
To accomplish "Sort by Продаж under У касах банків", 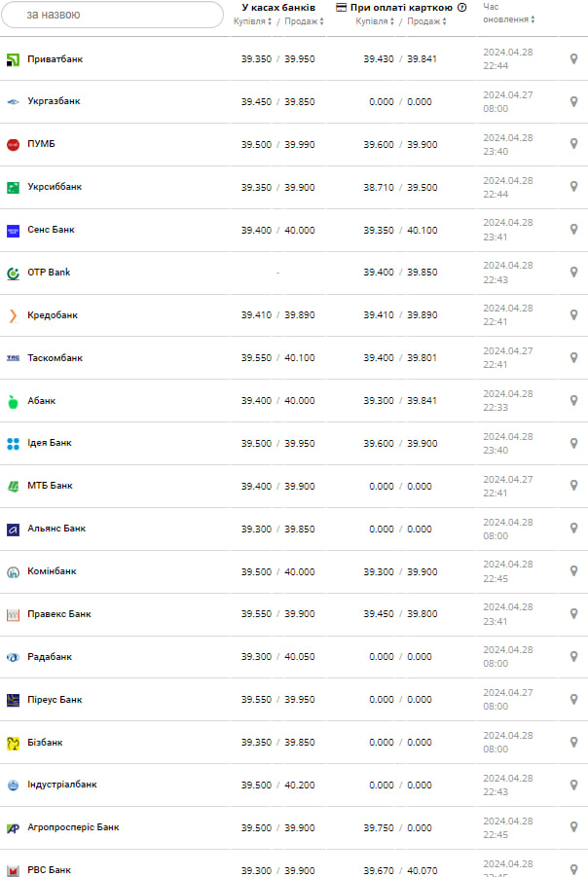I will click(x=305, y=21).
